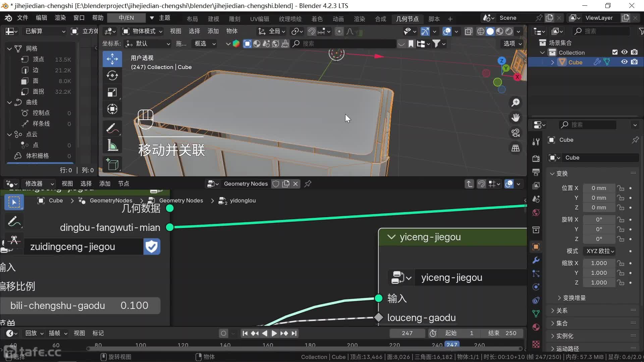Click the Add Cube tool icon
The image size is (644, 362).
point(112,164)
